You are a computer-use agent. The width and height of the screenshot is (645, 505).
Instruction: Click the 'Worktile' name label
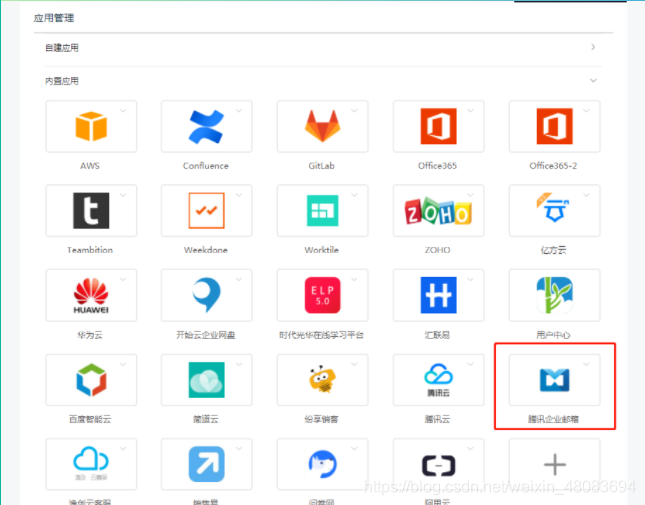tap(322, 250)
